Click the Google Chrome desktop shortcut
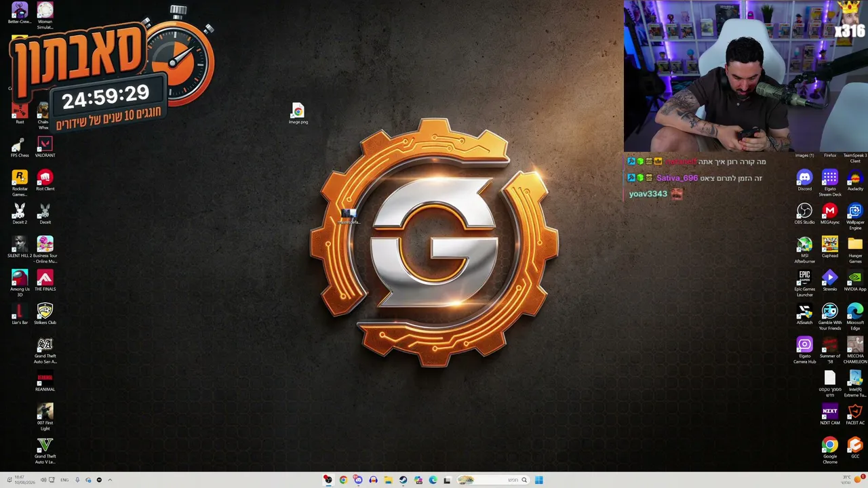Viewport: 868px width, 488px height. (x=830, y=450)
